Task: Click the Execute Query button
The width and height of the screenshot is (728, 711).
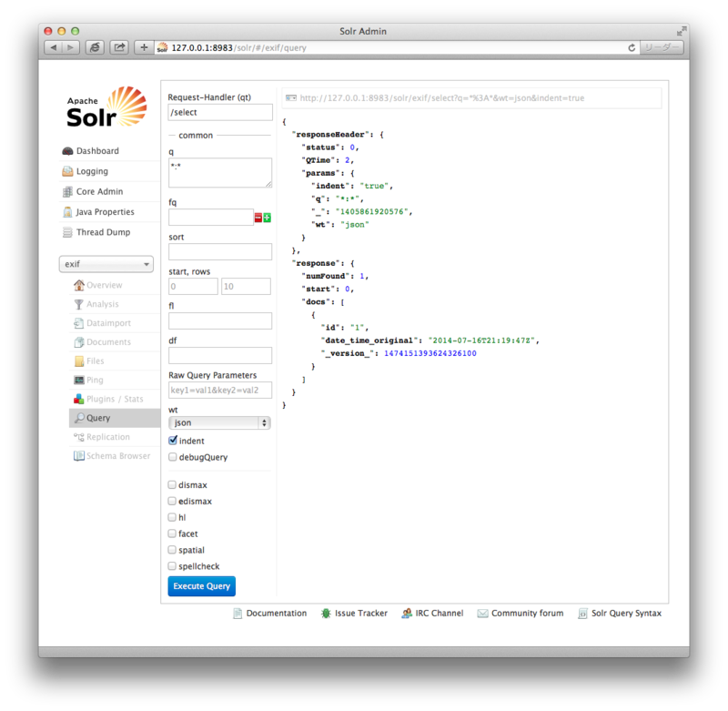Action: click(201, 586)
